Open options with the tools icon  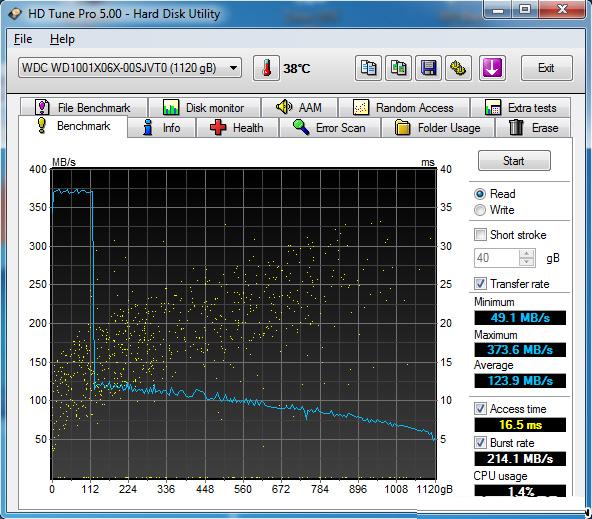pyautogui.click(x=458, y=68)
